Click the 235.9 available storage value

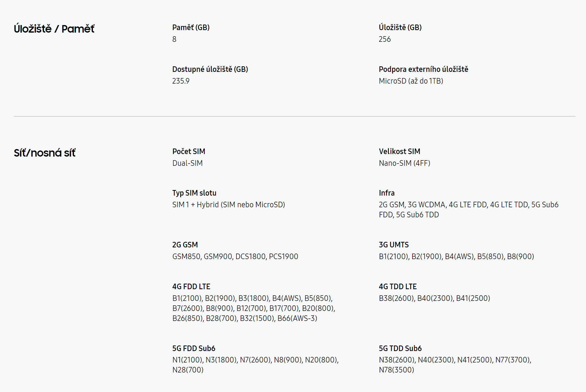click(181, 81)
